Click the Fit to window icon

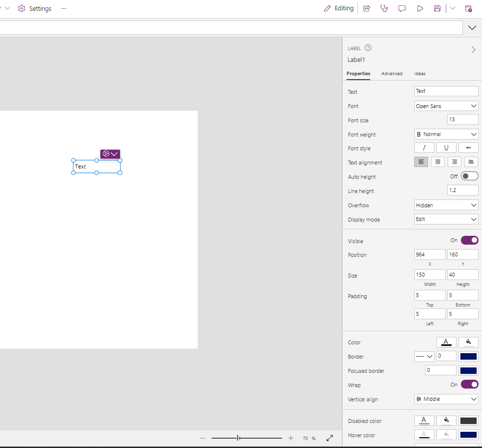pos(329,438)
